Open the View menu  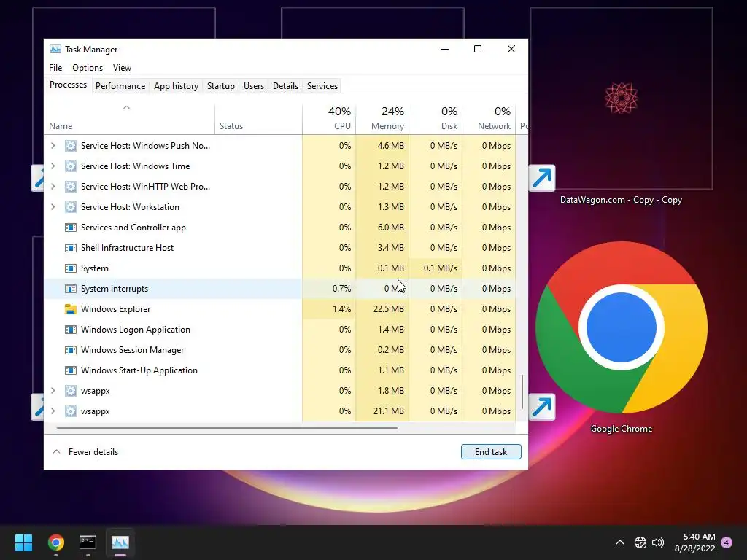(x=122, y=68)
